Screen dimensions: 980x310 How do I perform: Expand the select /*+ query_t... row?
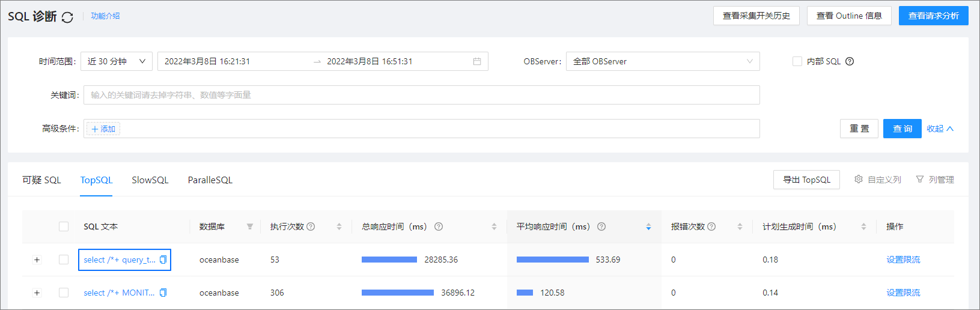[x=37, y=260]
